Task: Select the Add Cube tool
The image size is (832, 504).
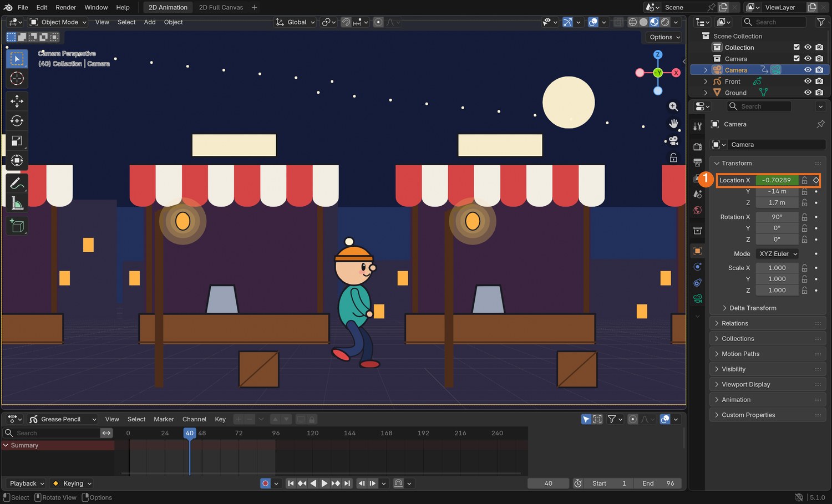Action: 17,226
